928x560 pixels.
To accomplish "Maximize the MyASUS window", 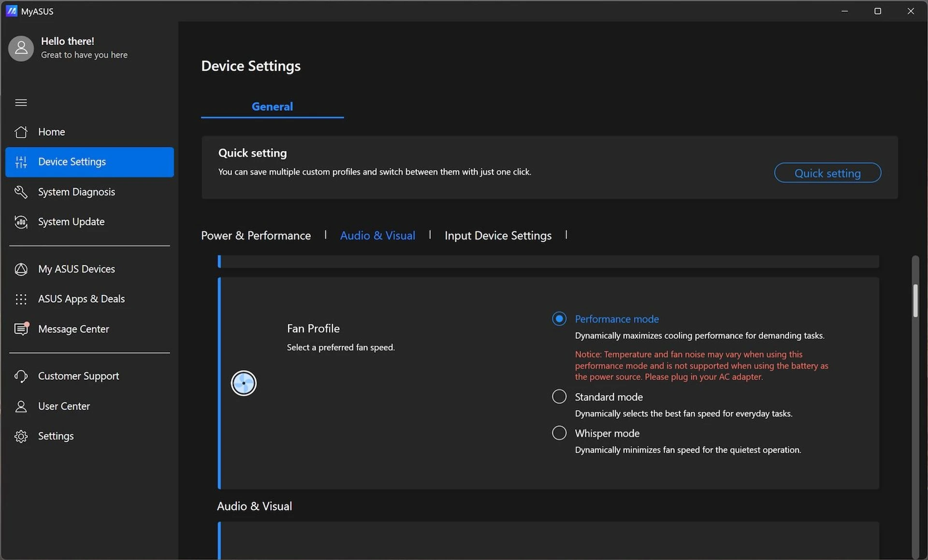I will click(877, 11).
